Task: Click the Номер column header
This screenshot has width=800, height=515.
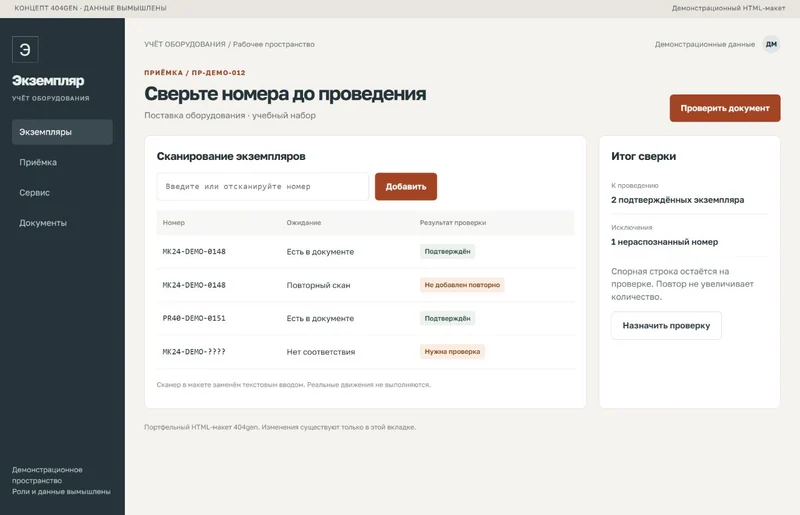Action: click(x=173, y=223)
